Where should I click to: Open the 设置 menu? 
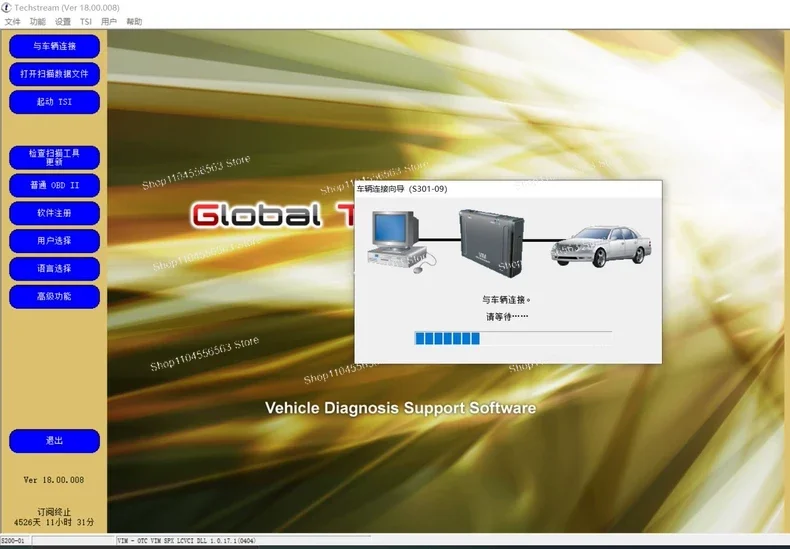click(62, 22)
